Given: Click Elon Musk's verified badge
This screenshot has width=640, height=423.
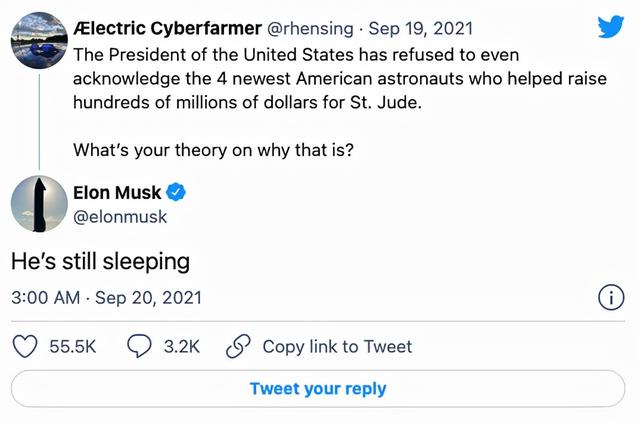Looking at the screenshot, I should (x=176, y=193).
